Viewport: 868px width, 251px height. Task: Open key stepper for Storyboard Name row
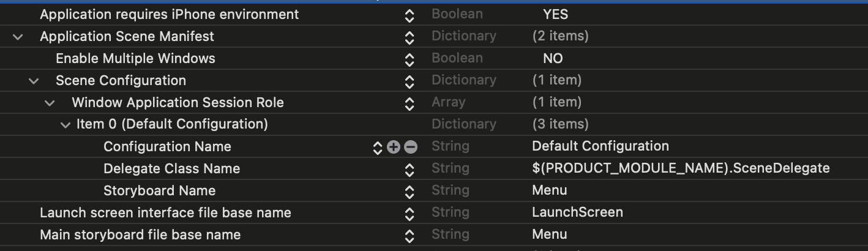coord(410,191)
